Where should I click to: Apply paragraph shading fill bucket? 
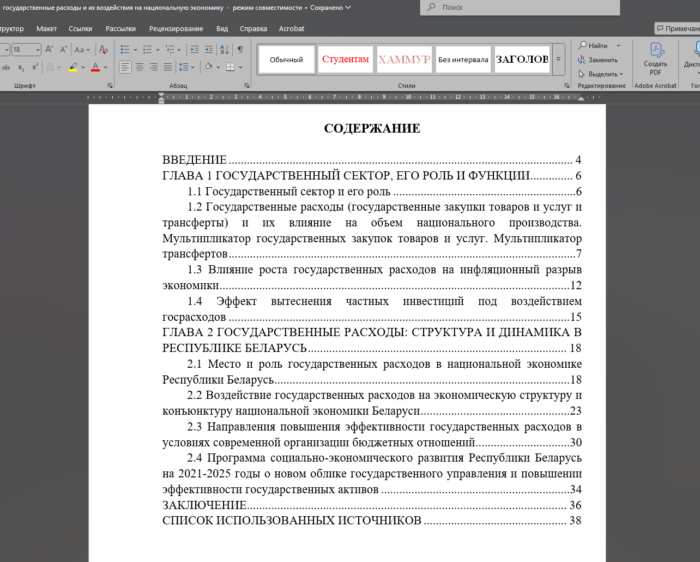coord(208,67)
